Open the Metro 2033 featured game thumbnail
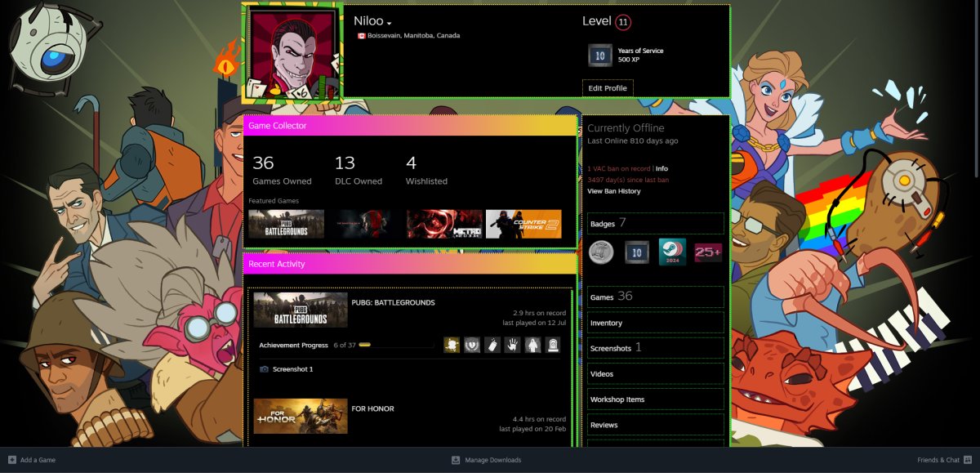 [444, 224]
